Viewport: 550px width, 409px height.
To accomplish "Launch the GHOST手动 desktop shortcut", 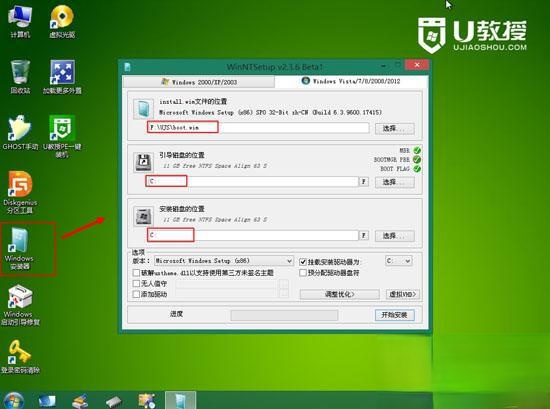I will 20,133.
